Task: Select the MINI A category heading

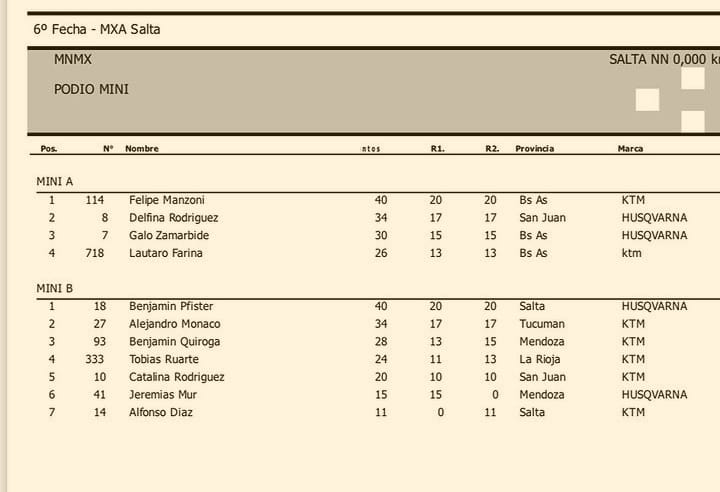Action: [x=55, y=181]
